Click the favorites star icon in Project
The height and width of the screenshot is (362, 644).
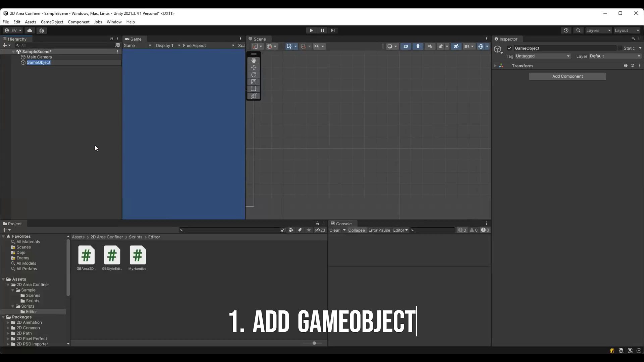309,230
